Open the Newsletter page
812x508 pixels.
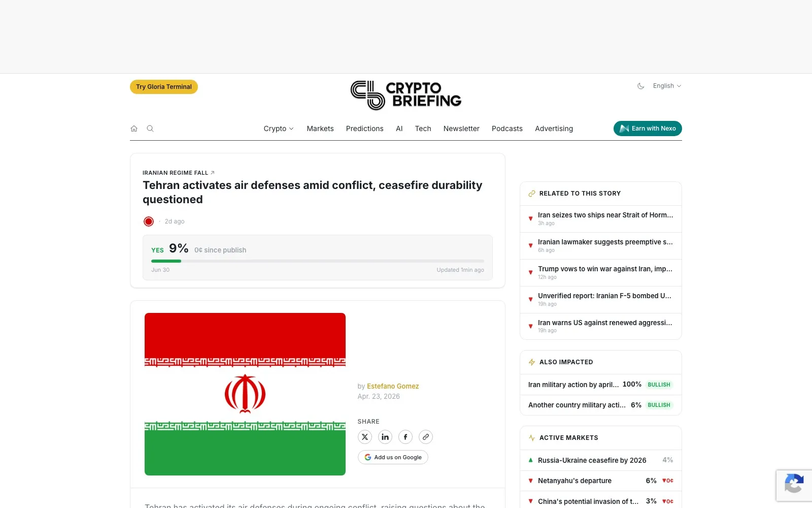tap(461, 129)
